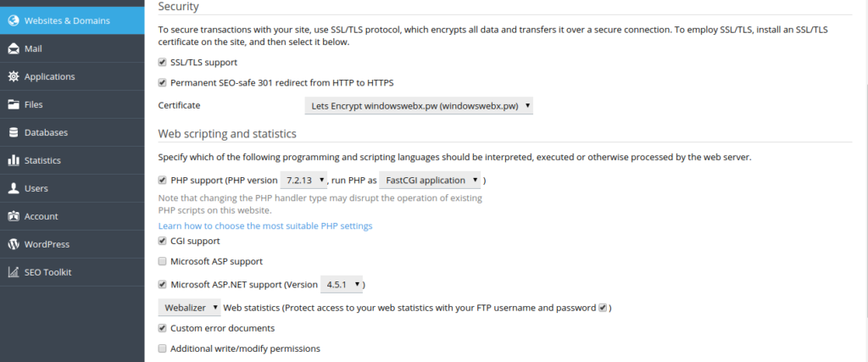
Task: Click the SEO Toolkit chart icon
Action: pyautogui.click(x=14, y=272)
